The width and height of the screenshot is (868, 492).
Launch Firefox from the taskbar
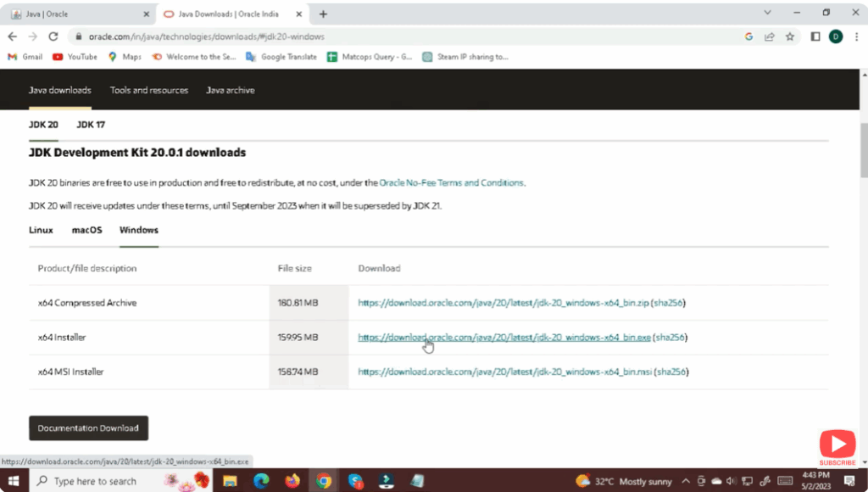(x=292, y=481)
